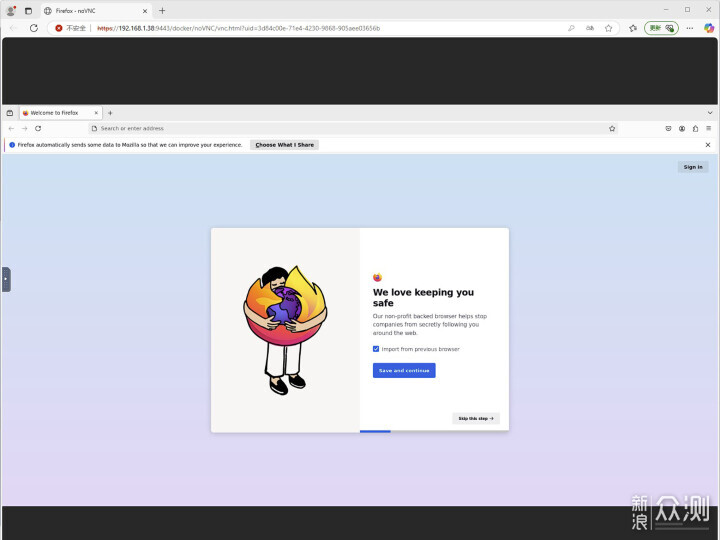Click the Firefox logo above the heading
The width and height of the screenshot is (720, 540).
pos(377,277)
